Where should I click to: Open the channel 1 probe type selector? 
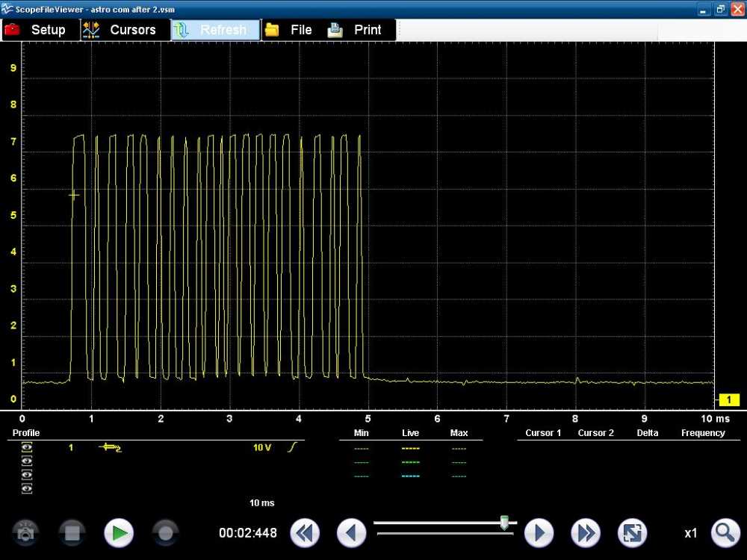pyautogui.click(x=110, y=447)
